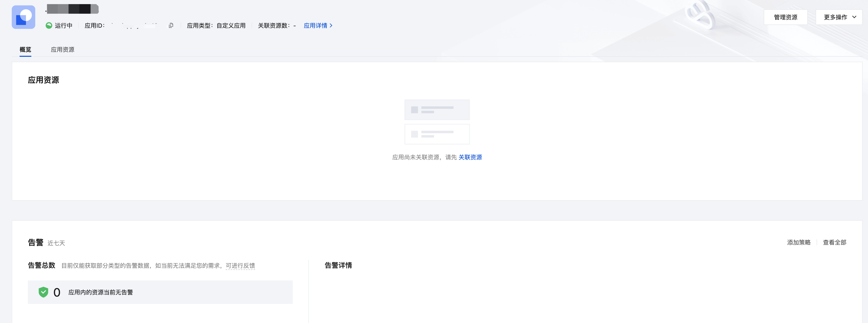
Task: Switch to the 概览 tab
Action: tap(25, 49)
